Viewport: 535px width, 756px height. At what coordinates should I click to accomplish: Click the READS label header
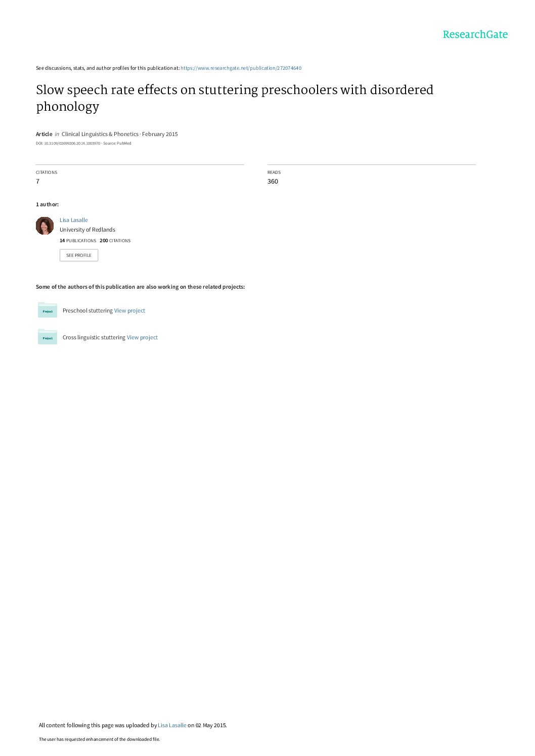tap(274, 172)
